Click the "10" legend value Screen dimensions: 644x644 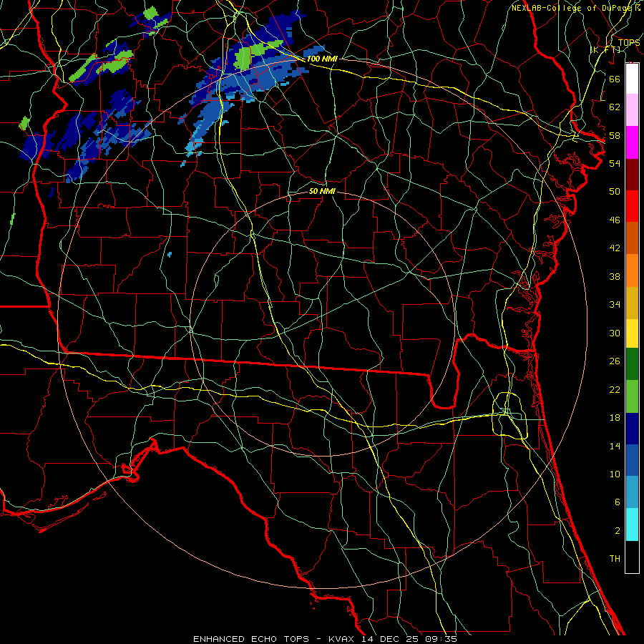[615, 474]
